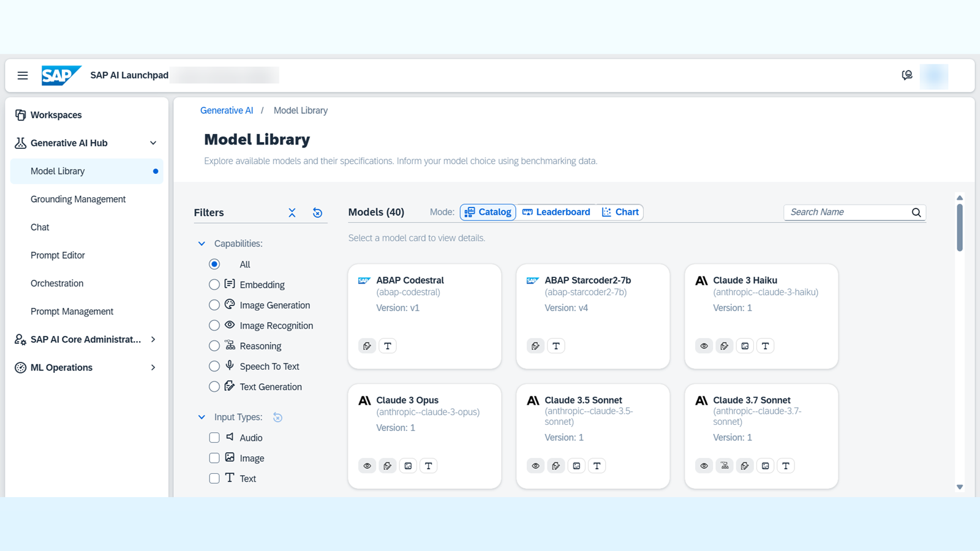Open the ABAP Codestral model card
Viewport: 980px width, 551px height.
pyautogui.click(x=424, y=317)
